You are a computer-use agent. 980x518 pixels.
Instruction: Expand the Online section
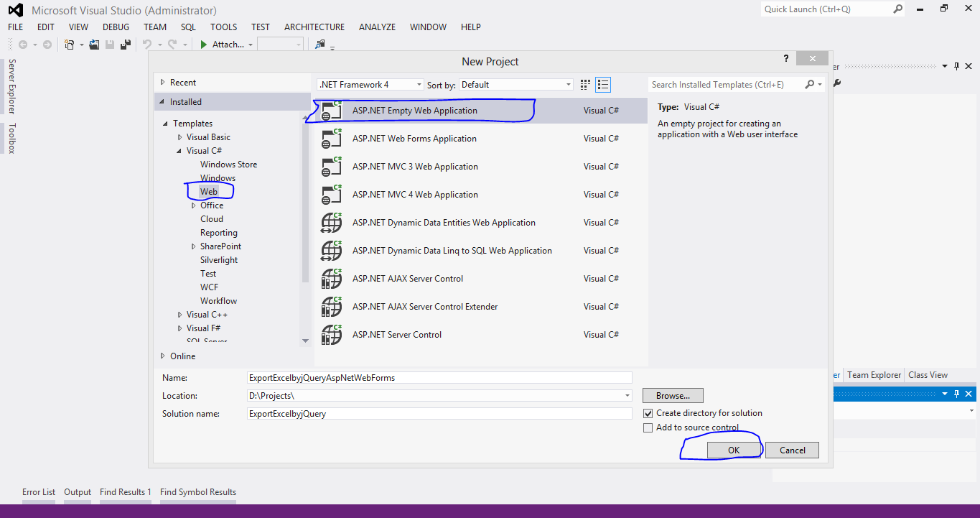pos(163,356)
